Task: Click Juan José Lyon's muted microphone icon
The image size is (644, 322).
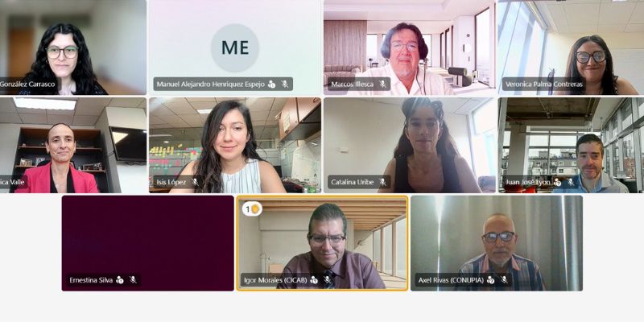Action: point(570,182)
